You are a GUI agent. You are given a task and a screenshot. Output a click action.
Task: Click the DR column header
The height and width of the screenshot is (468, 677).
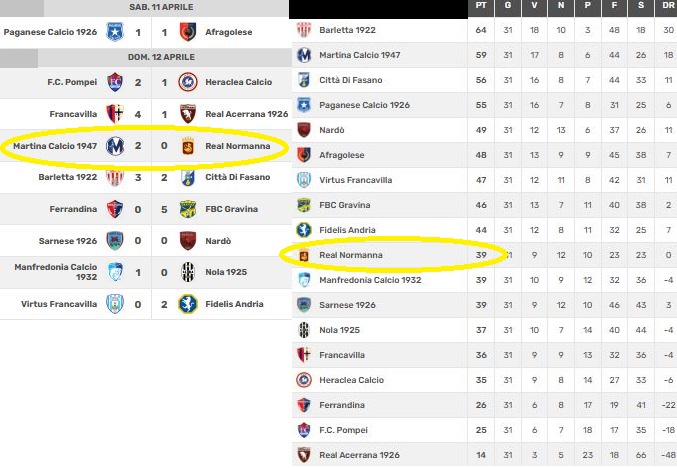(x=664, y=8)
